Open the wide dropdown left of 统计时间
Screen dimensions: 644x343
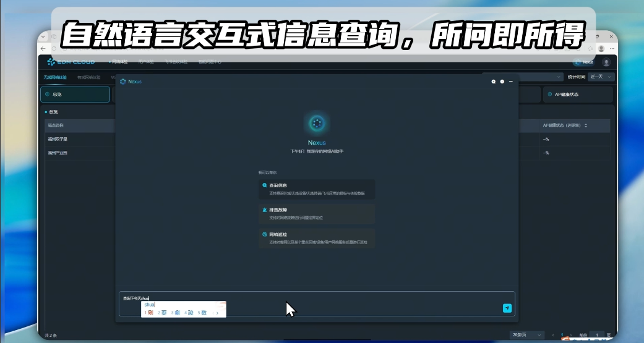tap(522, 77)
